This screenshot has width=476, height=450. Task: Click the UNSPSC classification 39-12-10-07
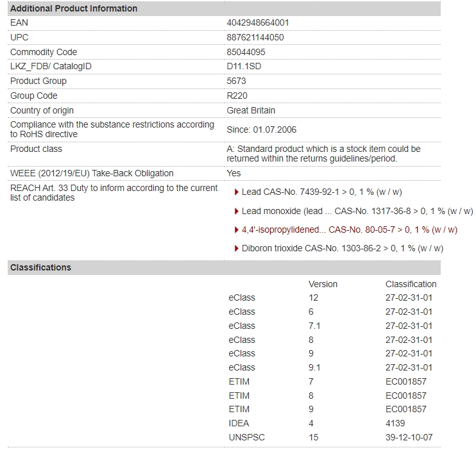pyautogui.click(x=409, y=437)
